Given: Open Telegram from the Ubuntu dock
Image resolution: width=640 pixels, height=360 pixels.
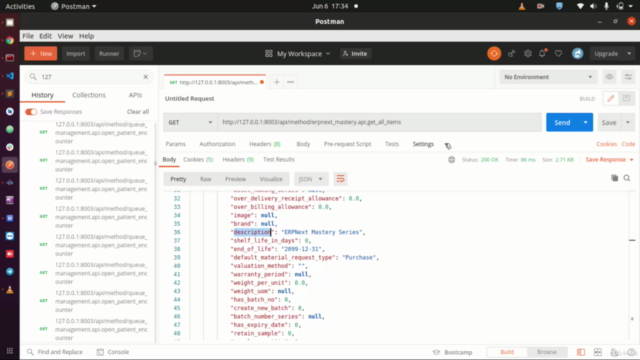Looking at the screenshot, I should (10, 272).
